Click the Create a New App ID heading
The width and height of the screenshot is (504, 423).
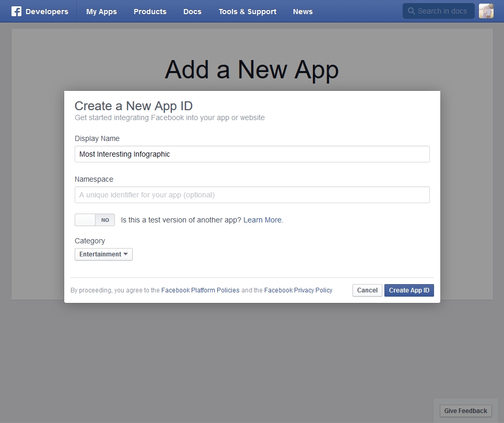pyautogui.click(x=133, y=105)
